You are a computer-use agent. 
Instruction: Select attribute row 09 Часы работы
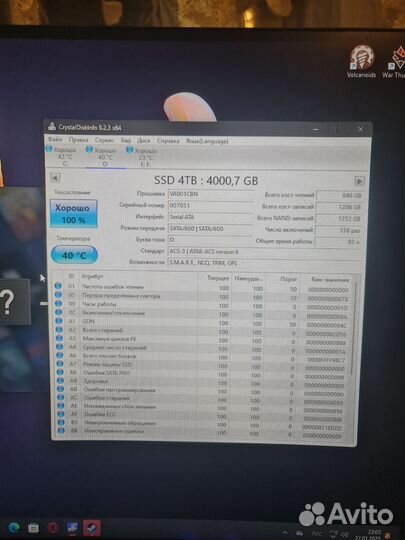202,305
